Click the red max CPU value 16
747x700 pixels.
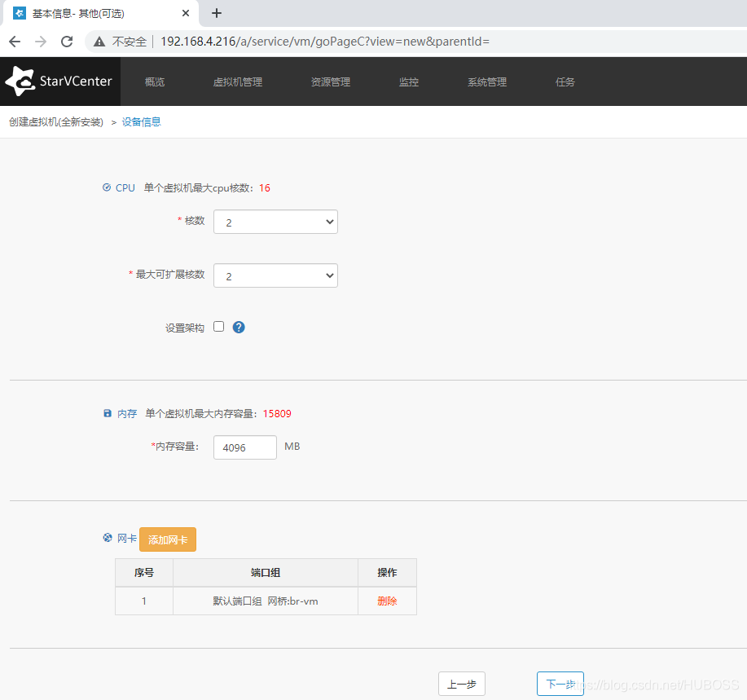tap(265, 187)
